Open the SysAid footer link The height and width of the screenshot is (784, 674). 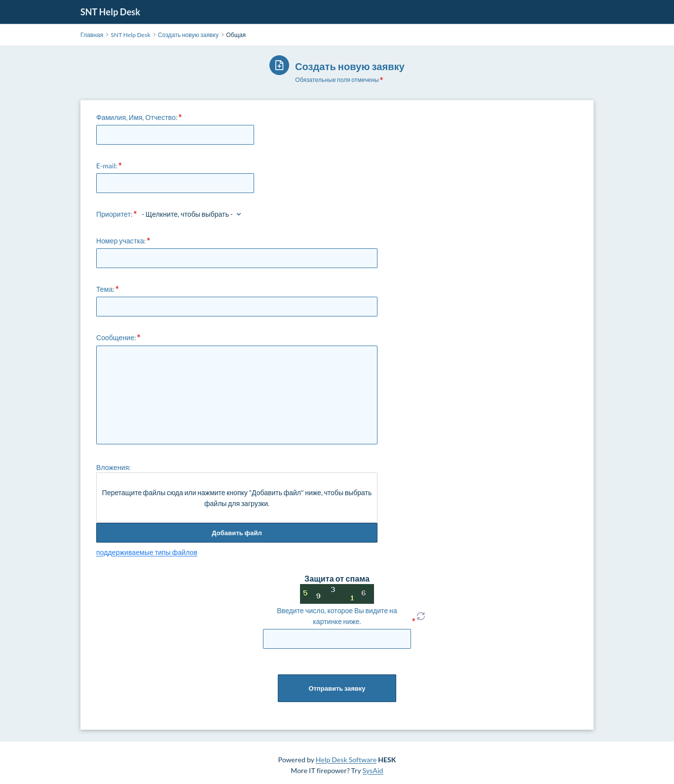point(373,771)
